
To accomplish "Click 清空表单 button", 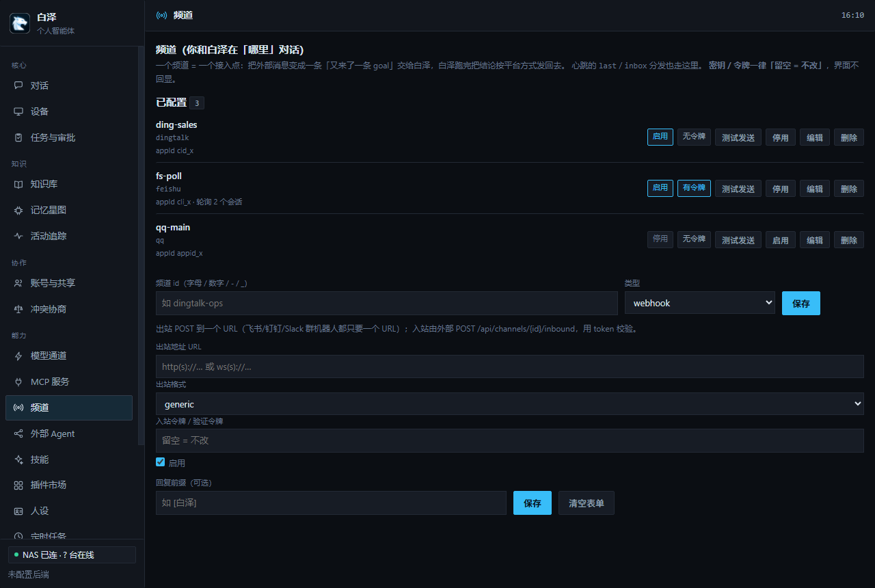I will pyautogui.click(x=587, y=503).
